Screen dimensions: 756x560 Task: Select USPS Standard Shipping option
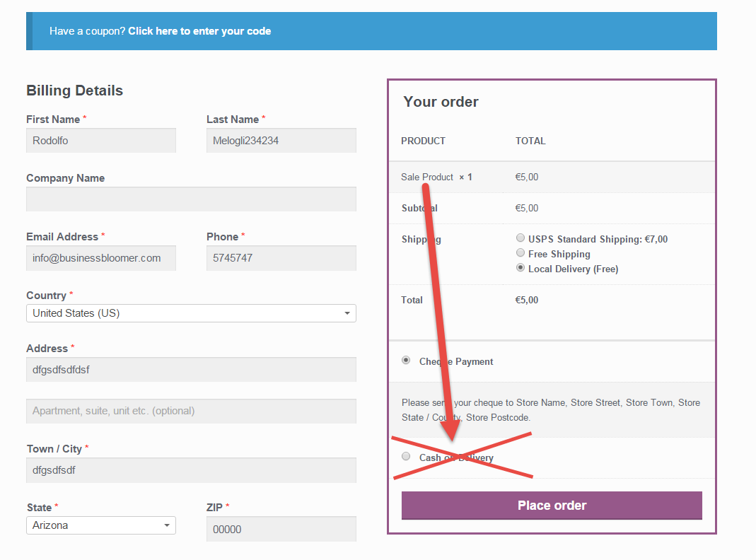pyautogui.click(x=521, y=238)
